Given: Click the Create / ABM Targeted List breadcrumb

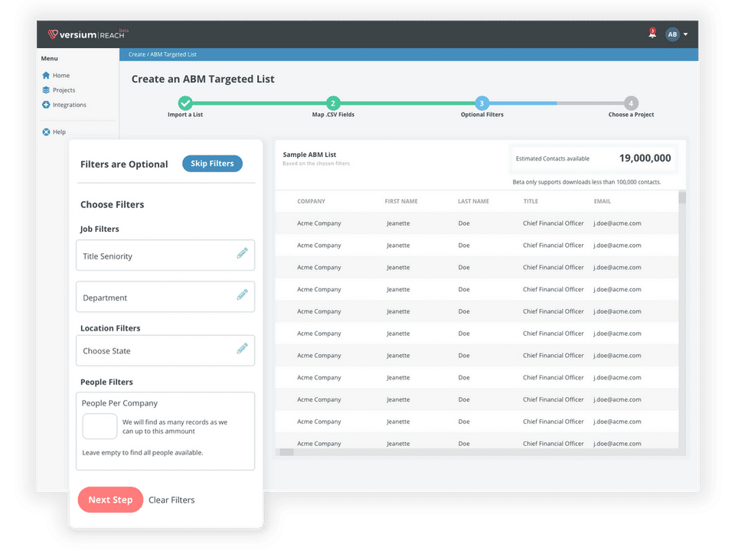Looking at the screenshot, I should 162,54.
